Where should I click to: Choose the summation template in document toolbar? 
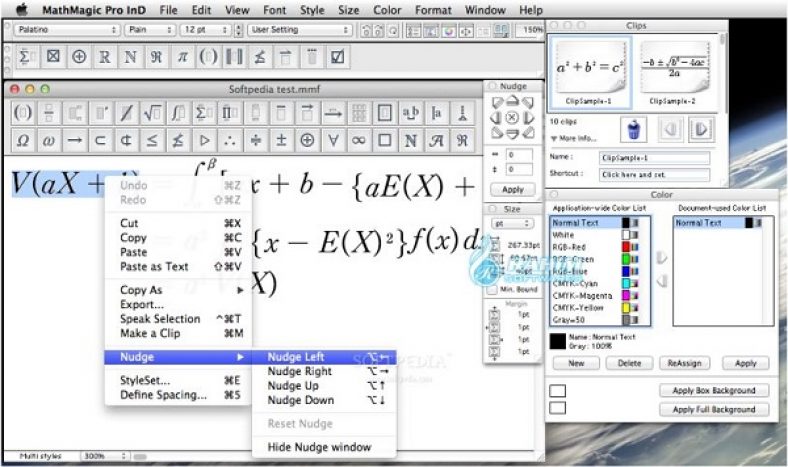(204, 113)
